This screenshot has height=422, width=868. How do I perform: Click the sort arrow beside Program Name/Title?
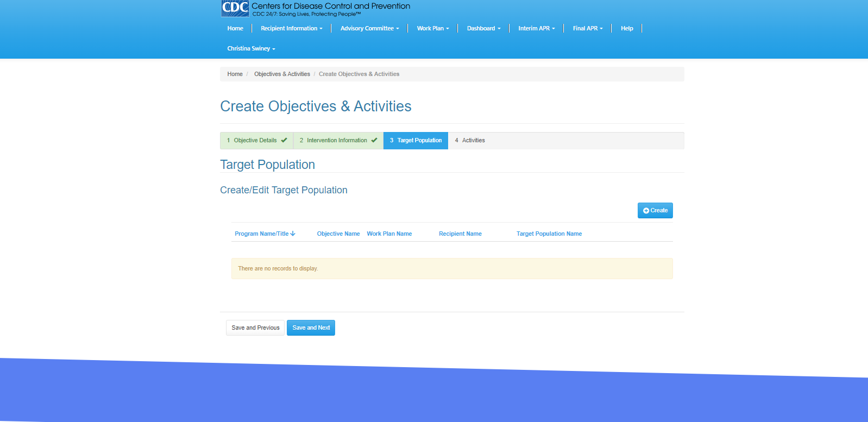[293, 234]
